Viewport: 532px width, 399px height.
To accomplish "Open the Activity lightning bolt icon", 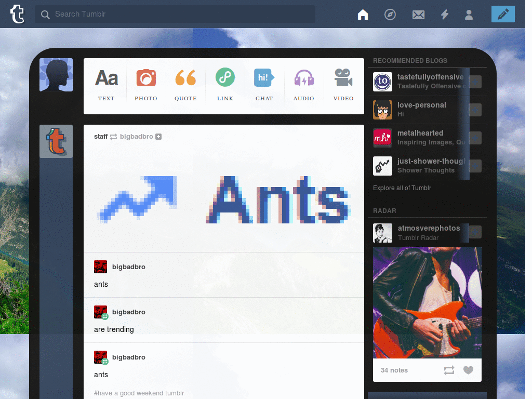I will pyautogui.click(x=445, y=15).
